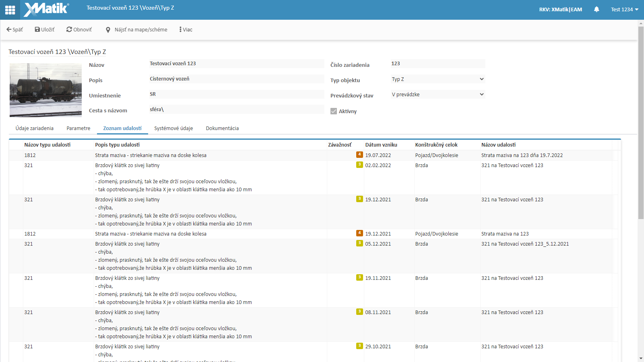Viewport: 644px width, 362px height.
Task: Open the Viac three-dots menu
Action: pyautogui.click(x=180, y=29)
